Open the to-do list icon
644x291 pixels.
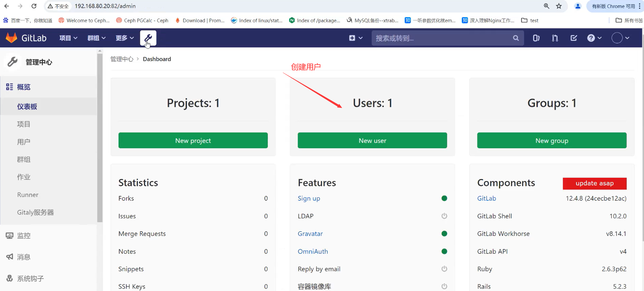point(573,38)
